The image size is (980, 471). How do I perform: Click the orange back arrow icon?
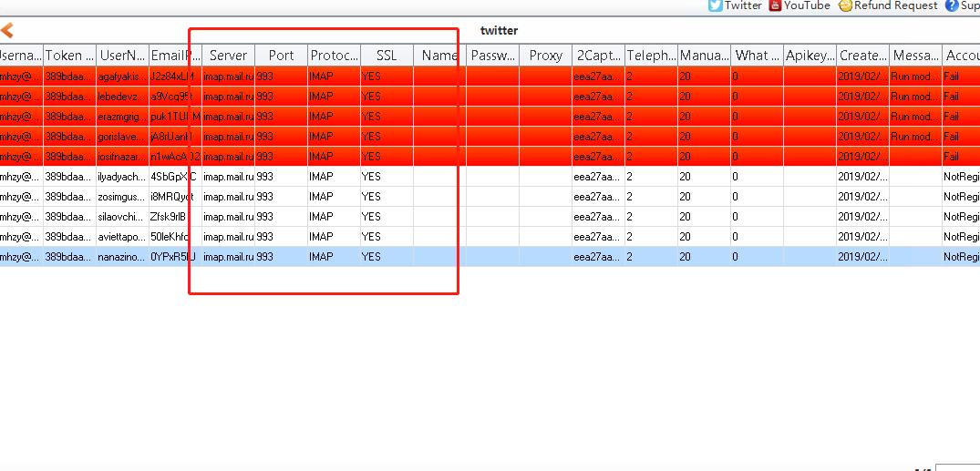(x=7, y=30)
